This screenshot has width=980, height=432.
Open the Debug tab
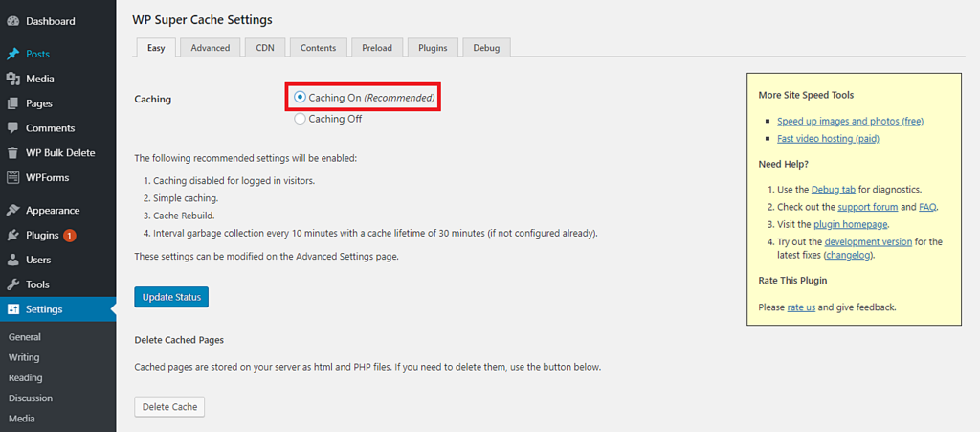point(486,48)
